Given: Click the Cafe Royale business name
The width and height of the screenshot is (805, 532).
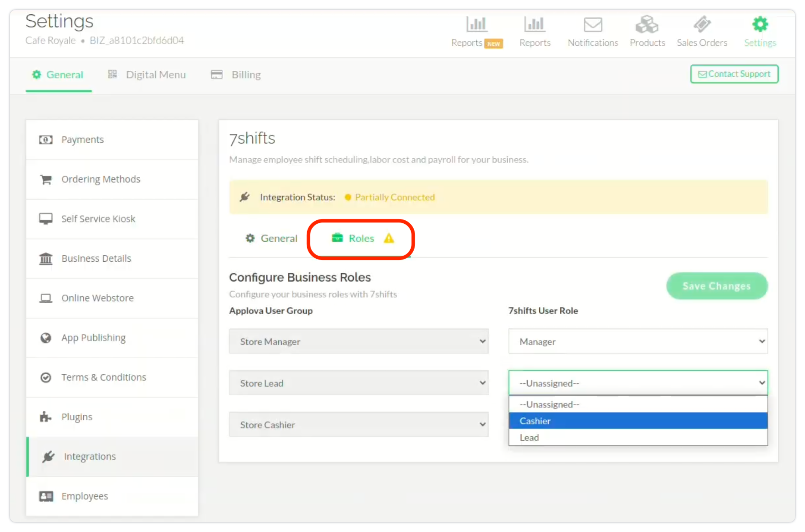Looking at the screenshot, I should (50, 41).
